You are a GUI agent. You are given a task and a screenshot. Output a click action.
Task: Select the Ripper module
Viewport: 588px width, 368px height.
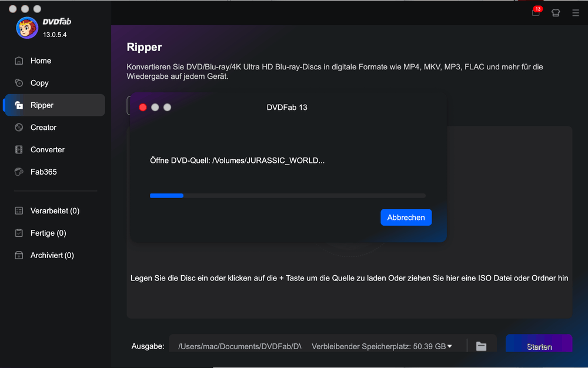(x=55, y=105)
